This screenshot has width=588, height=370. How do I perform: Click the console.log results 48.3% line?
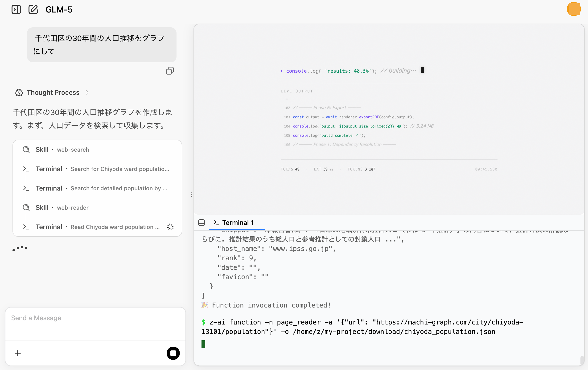coord(352,71)
